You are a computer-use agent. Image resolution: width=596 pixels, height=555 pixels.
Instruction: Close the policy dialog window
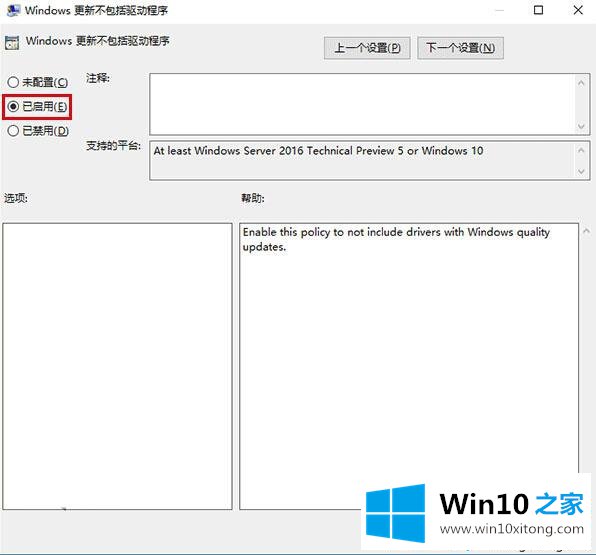pos(578,10)
